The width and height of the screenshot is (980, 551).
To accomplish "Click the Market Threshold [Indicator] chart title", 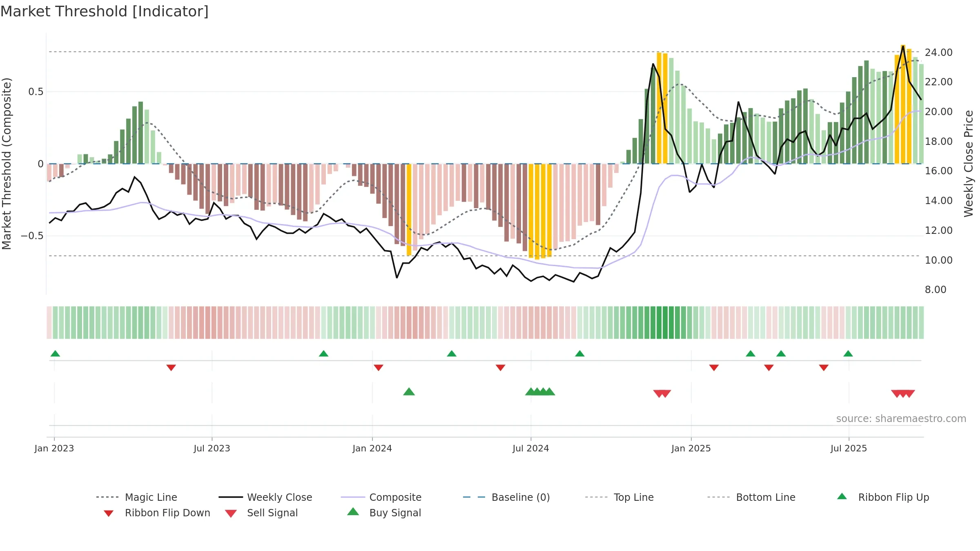I will coord(105,11).
